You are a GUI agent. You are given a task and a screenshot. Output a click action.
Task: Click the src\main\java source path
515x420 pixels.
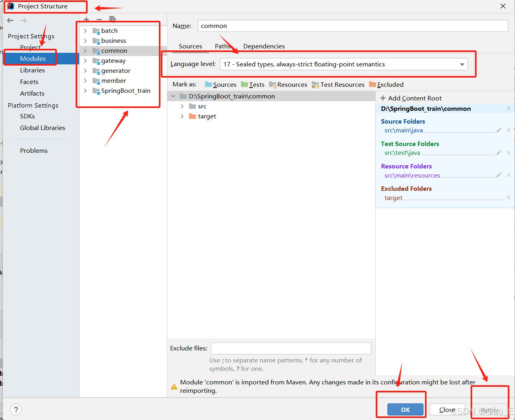pos(403,130)
